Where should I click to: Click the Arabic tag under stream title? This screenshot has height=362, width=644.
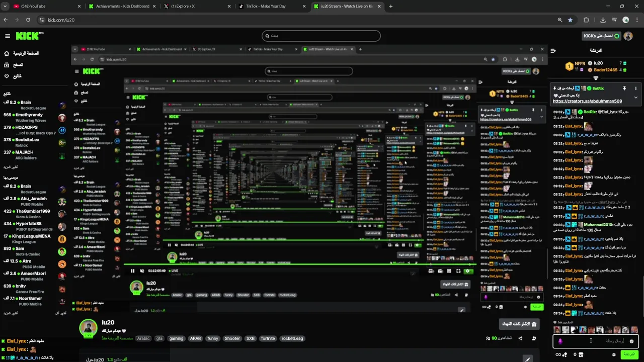[143, 338]
